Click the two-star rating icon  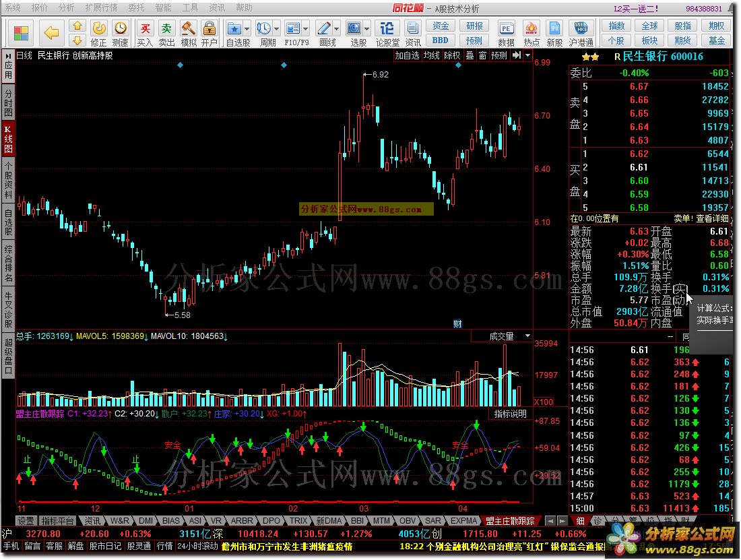point(590,57)
